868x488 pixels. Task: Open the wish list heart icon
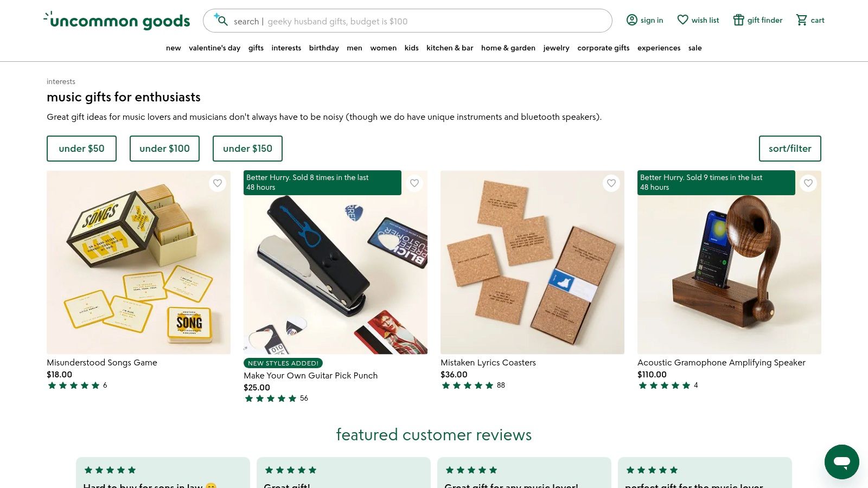[x=682, y=20]
